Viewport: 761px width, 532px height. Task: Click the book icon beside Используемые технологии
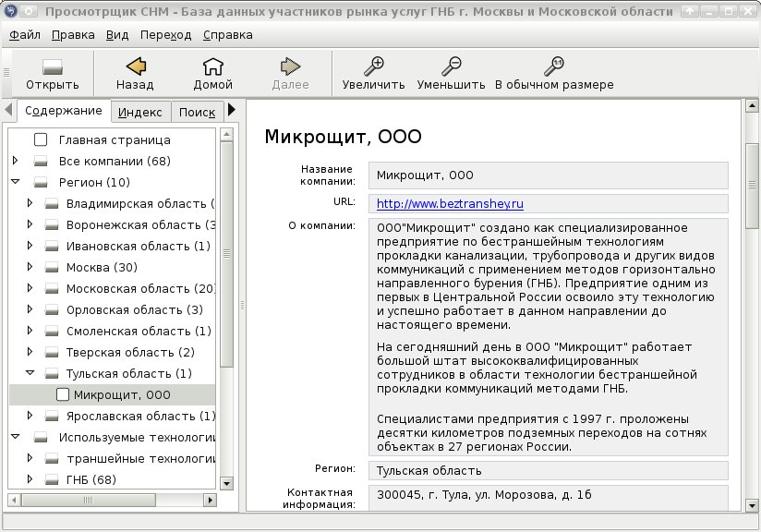click(41, 438)
